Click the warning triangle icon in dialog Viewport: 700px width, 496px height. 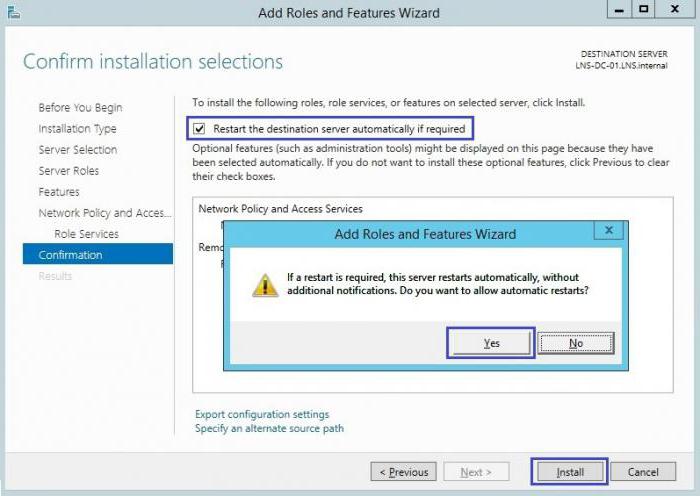click(x=265, y=286)
